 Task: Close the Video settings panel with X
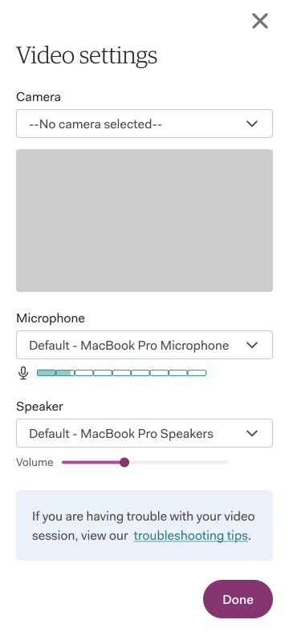click(x=260, y=21)
